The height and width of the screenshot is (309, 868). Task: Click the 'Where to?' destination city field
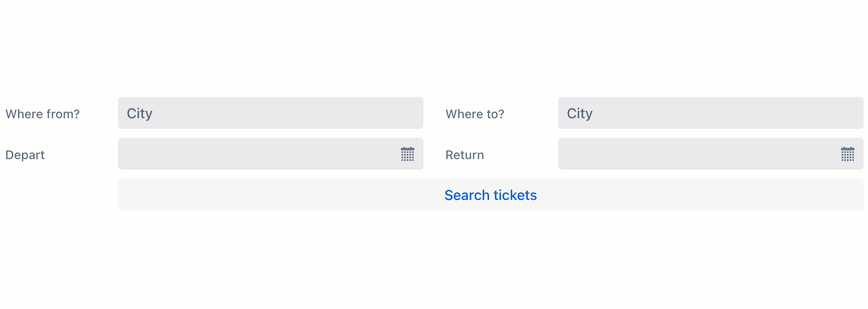click(710, 113)
